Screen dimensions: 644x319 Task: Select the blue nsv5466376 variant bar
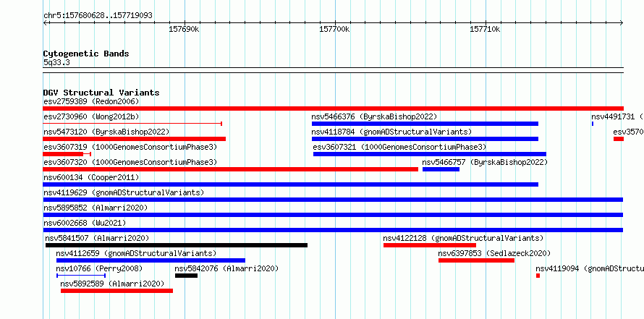tap(425, 124)
